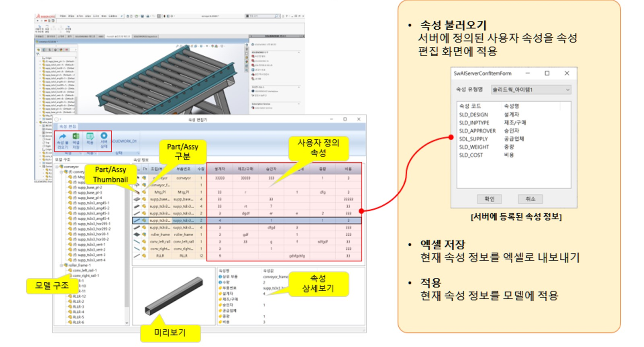The image size is (644, 347).
Task: Click the 부품번호 column header in table
Action: coord(183,169)
